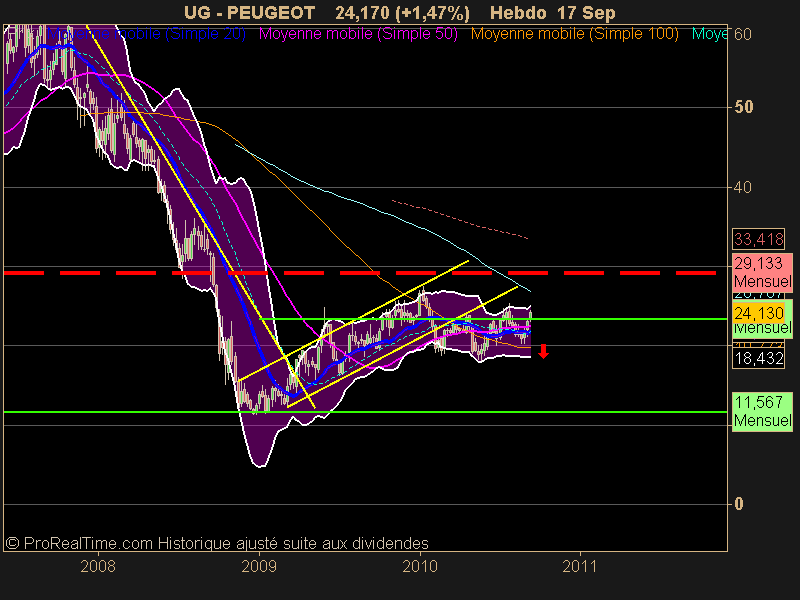
Task: Click the 0 value on the price axis
Action: tap(738, 504)
